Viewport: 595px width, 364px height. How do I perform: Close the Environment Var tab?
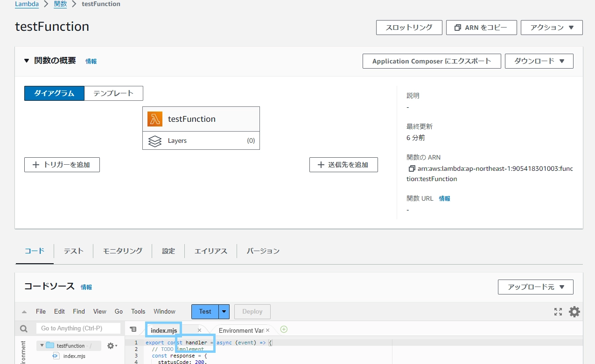click(267, 330)
